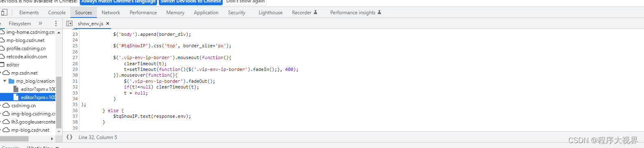644x148 pixels.
Task: Switch to the Console tab
Action: 57,13
